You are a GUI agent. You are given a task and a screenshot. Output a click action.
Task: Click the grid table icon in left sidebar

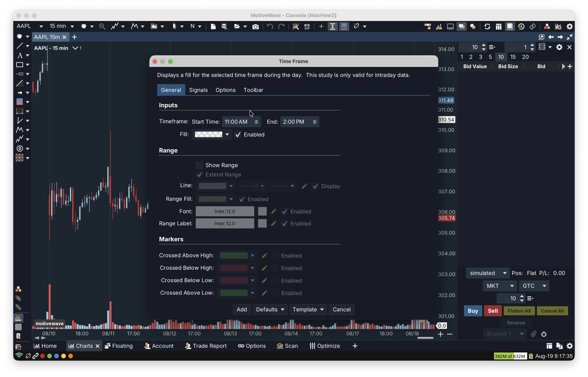[18, 327]
